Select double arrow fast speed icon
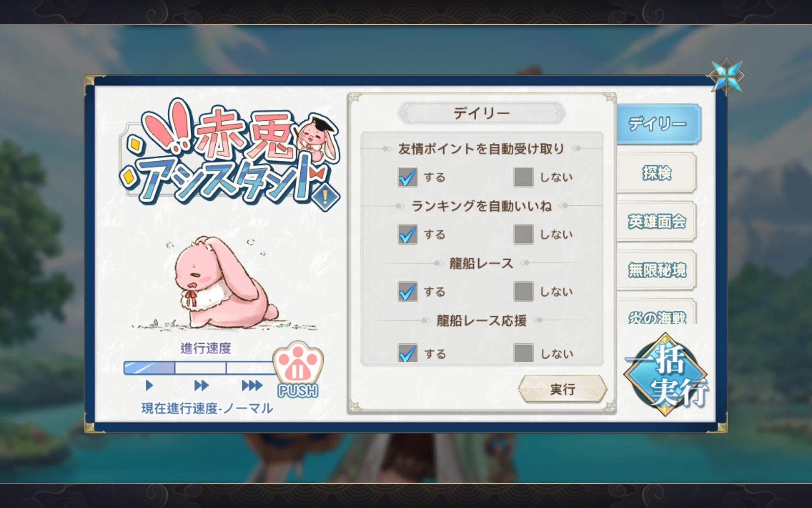This screenshot has height=508, width=812. pos(201,385)
